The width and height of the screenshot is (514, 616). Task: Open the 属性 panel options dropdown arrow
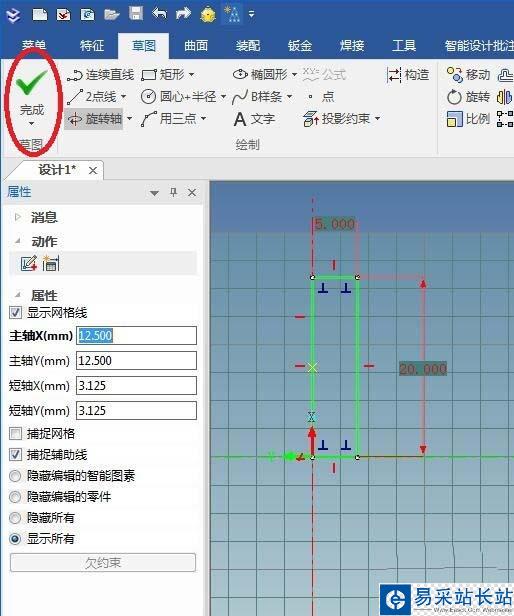[154, 193]
